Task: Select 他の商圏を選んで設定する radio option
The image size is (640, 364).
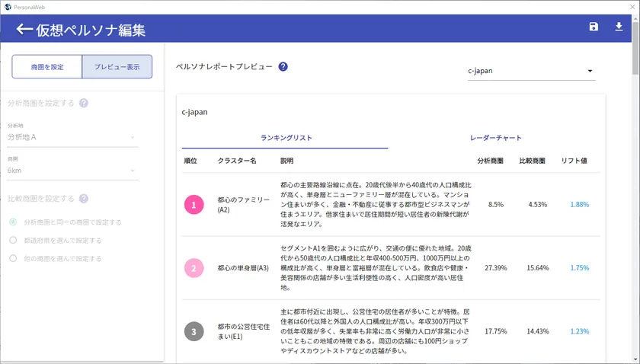Action: [12, 259]
